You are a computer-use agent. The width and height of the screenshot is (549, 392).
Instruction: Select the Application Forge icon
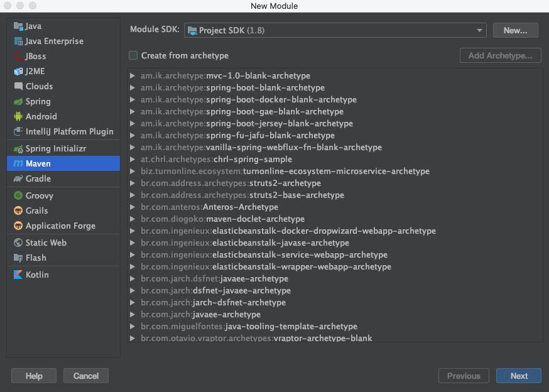coord(18,226)
